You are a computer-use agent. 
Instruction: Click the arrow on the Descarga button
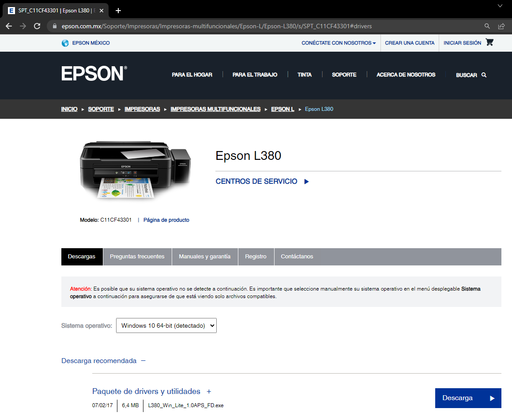[x=492, y=398]
